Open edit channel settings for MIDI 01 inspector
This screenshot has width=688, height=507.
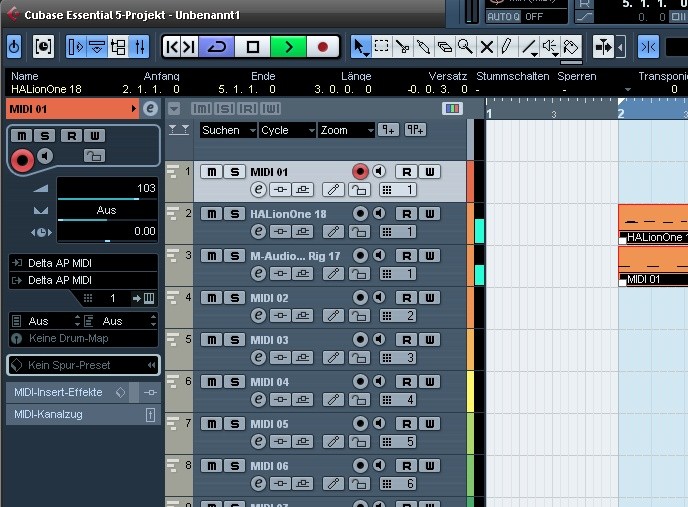click(150, 108)
